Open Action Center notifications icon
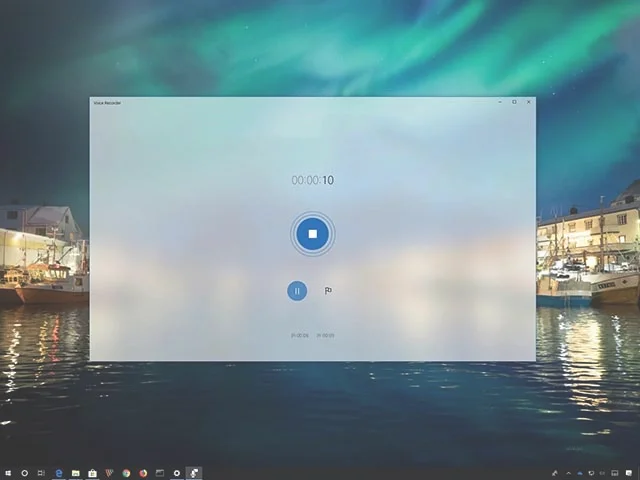 (x=629, y=473)
